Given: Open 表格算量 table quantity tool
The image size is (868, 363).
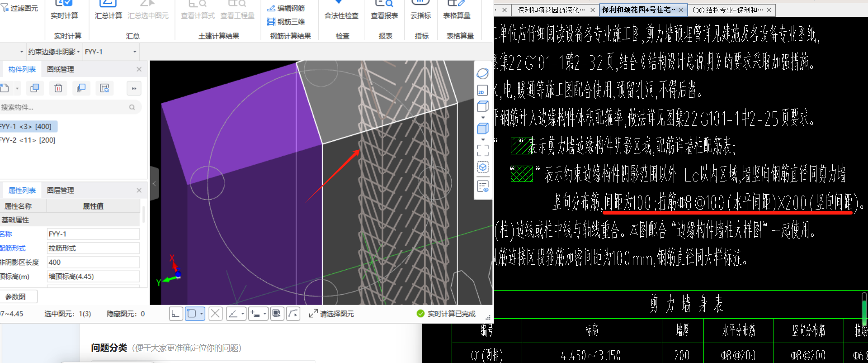Looking at the screenshot, I should tap(457, 10).
